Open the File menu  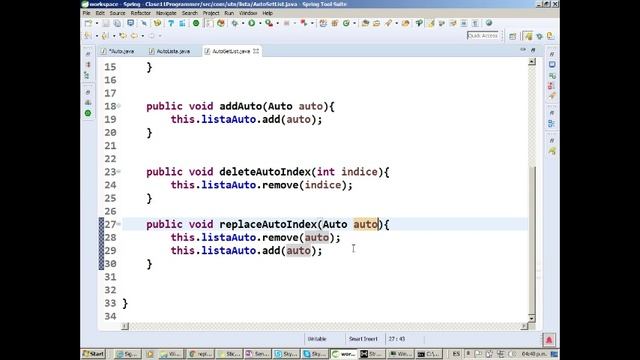click(x=87, y=13)
